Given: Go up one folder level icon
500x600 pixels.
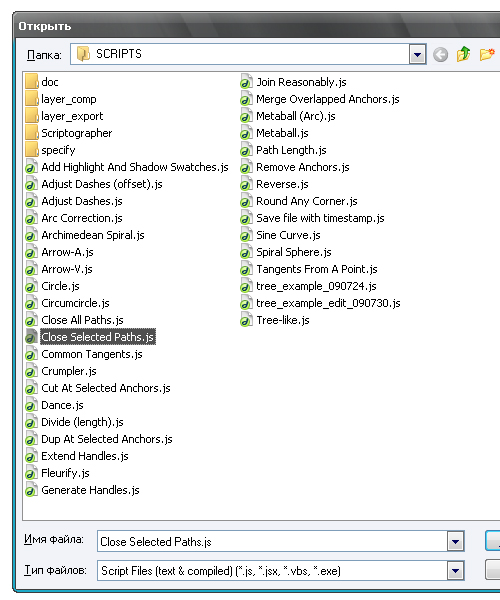Looking at the screenshot, I should [463, 54].
